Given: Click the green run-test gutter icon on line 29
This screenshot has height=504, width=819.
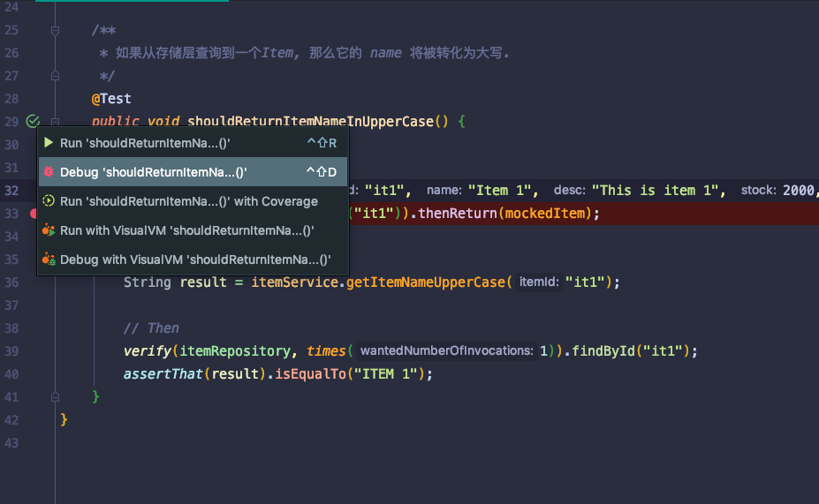Looking at the screenshot, I should [33, 121].
